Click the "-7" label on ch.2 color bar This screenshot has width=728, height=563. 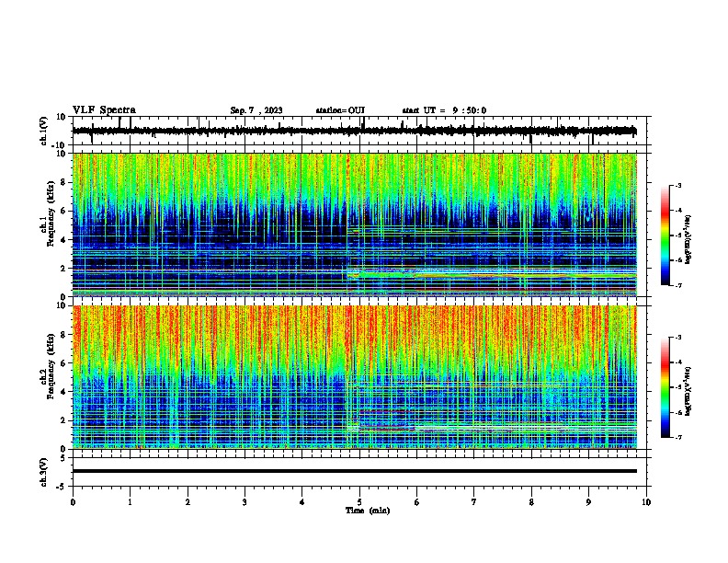(678, 437)
